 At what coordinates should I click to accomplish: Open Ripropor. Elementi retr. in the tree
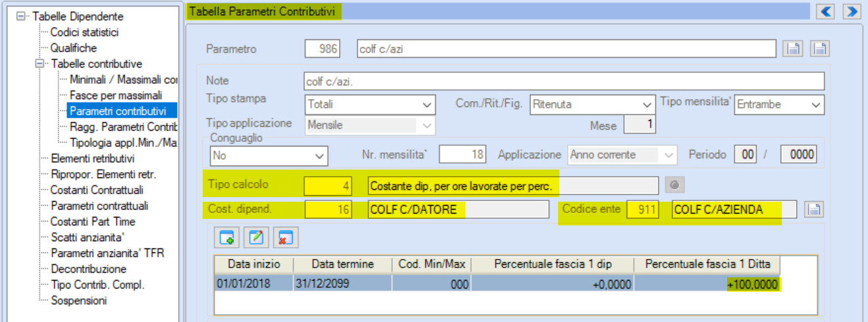[103, 174]
